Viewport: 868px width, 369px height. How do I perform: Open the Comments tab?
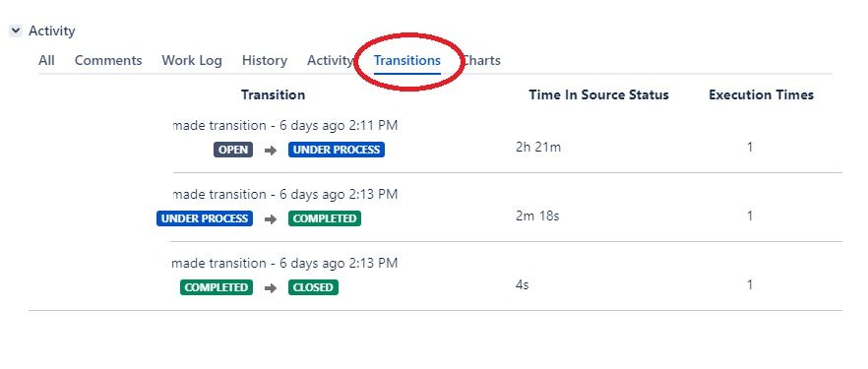108,60
